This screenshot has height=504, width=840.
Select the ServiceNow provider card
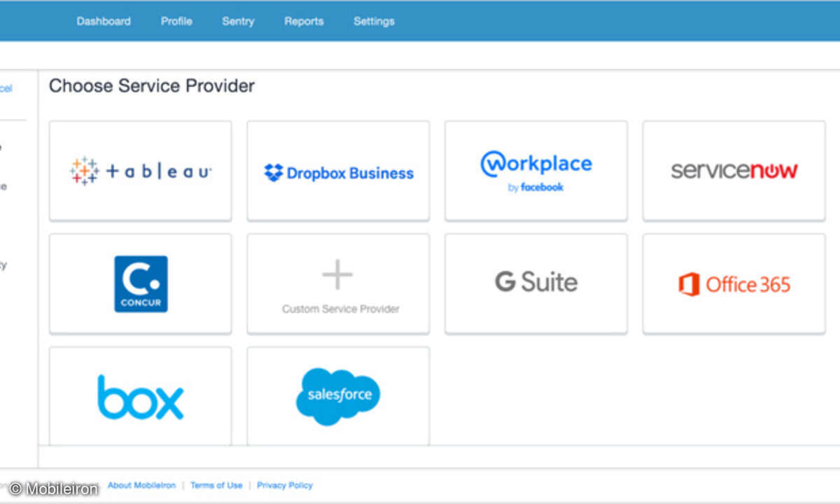[x=734, y=171]
